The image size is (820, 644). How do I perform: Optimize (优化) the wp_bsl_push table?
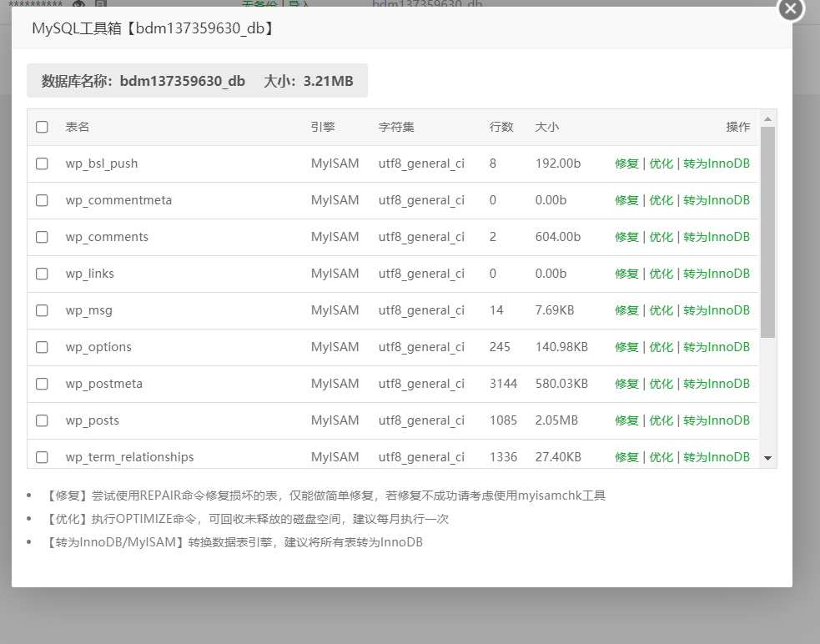[x=661, y=164]
